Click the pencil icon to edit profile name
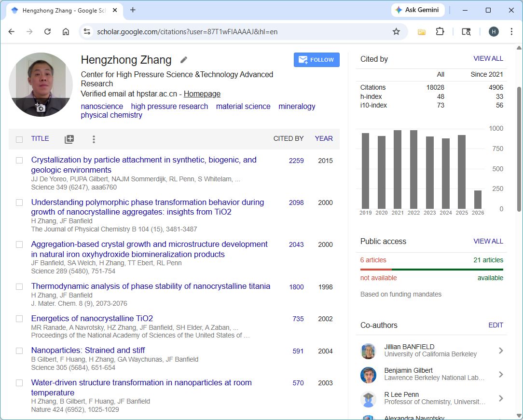 pos(184,60)
